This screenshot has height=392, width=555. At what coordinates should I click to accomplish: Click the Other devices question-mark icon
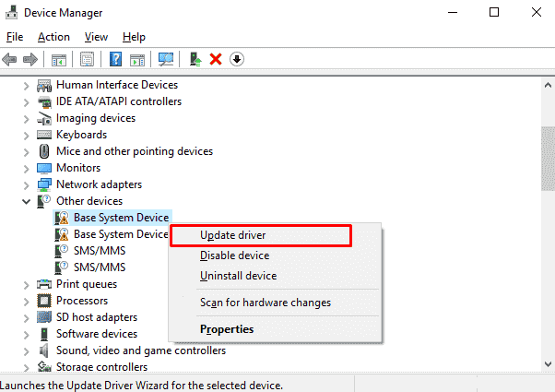point(44,201)
